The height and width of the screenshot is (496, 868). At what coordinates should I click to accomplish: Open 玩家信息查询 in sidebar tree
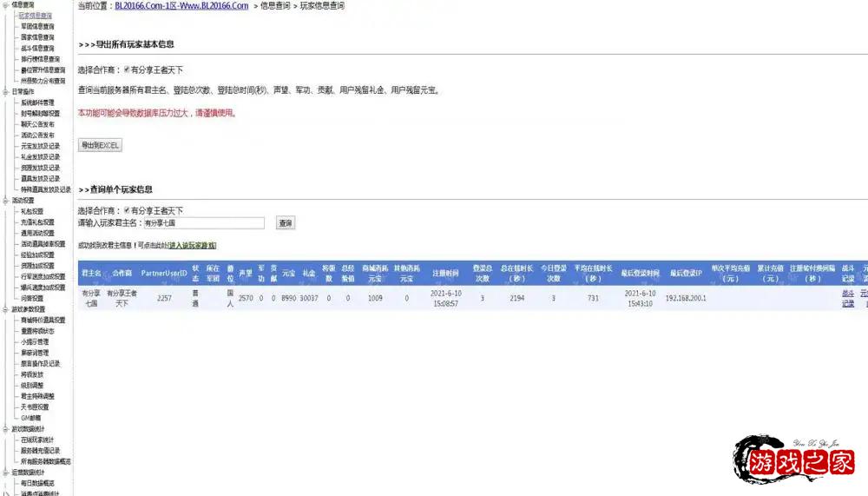click(x=36, y=16)
